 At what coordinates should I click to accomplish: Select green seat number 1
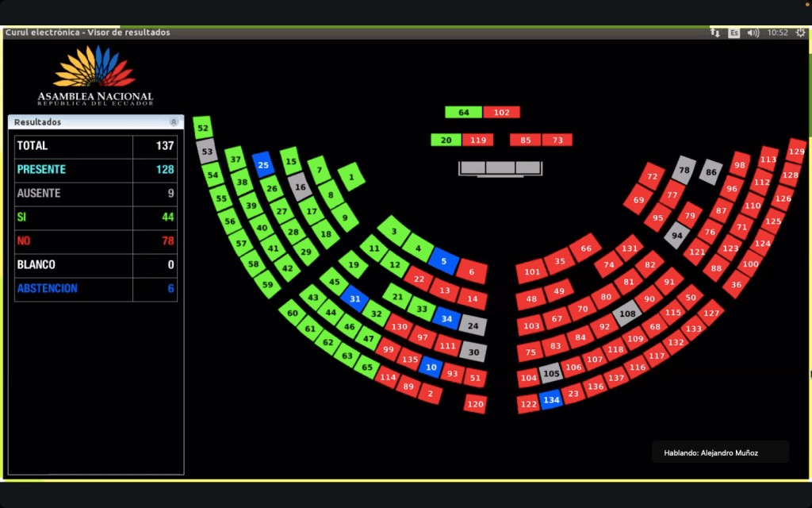pyautogui.click(x=351, y=176)
